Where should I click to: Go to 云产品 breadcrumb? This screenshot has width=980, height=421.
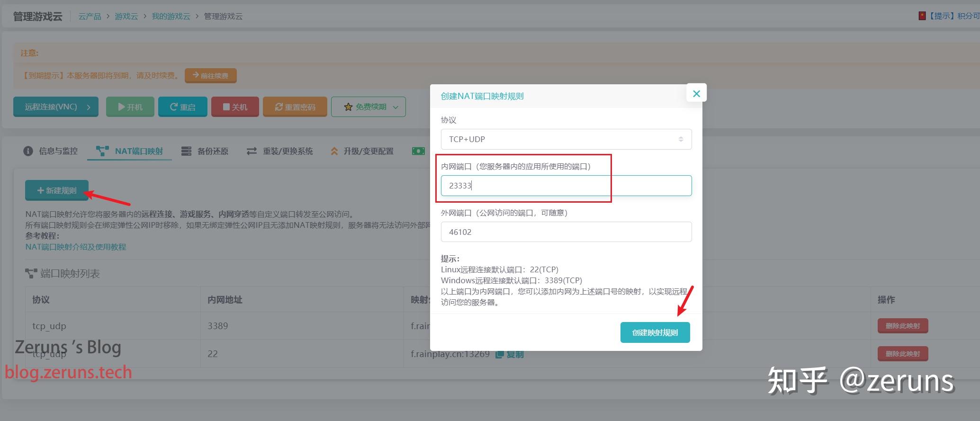pos(90,16)
